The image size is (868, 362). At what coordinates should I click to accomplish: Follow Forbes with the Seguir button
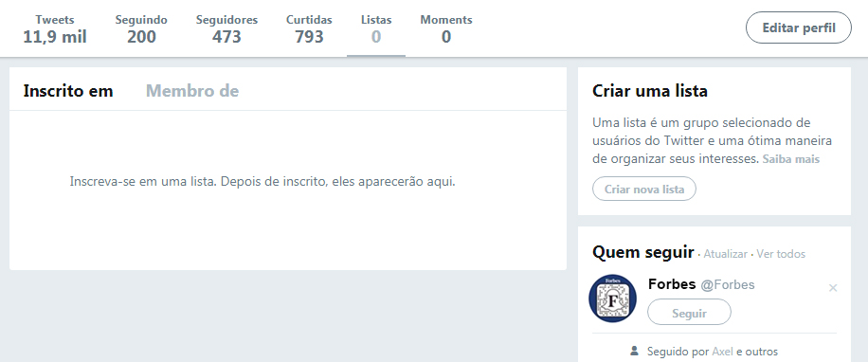pos(689,312)
